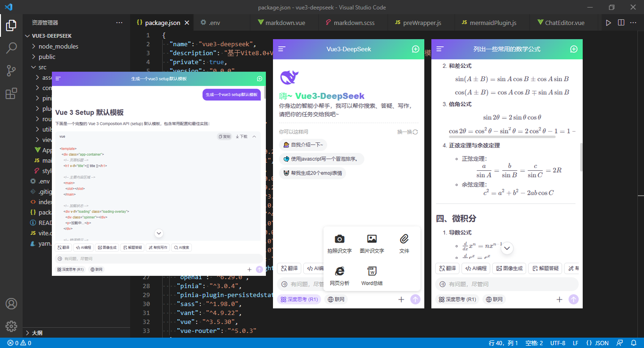
Task: Click errors and warnings count in status bar
Action: click(19, 343)
